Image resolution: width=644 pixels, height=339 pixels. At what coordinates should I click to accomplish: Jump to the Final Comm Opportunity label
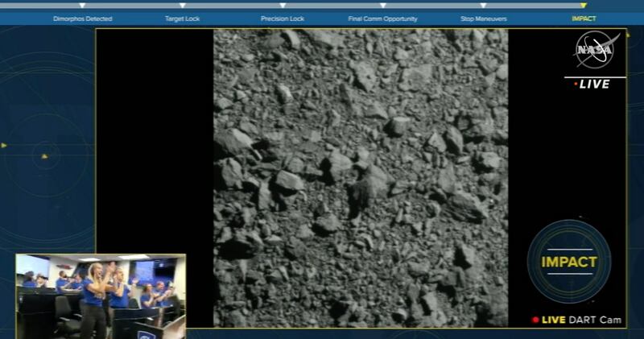click(x=382, y=18)
